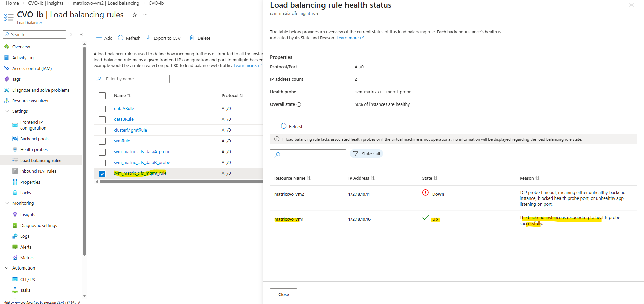The image size is (644, 304).
Task: Check the dataARule checkbox
Action: [102, 109]
